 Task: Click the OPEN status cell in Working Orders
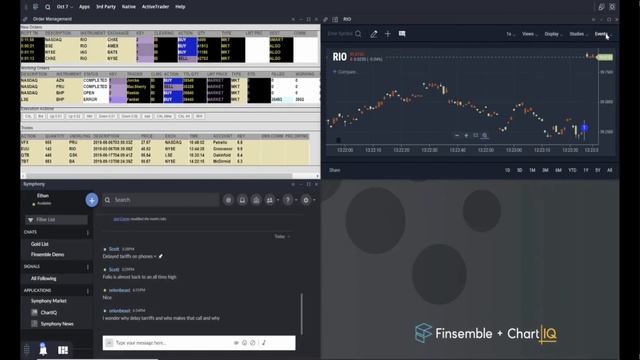[x=95, y=93]
